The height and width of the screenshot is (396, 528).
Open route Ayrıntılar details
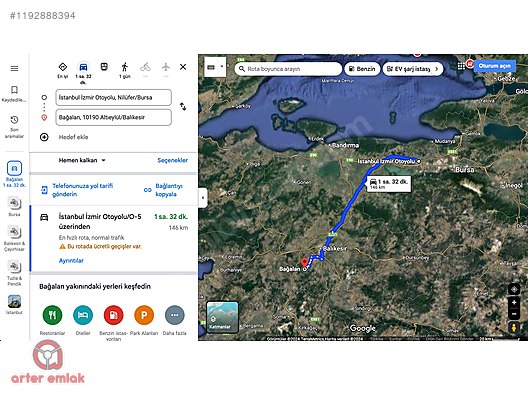point(71,261)
